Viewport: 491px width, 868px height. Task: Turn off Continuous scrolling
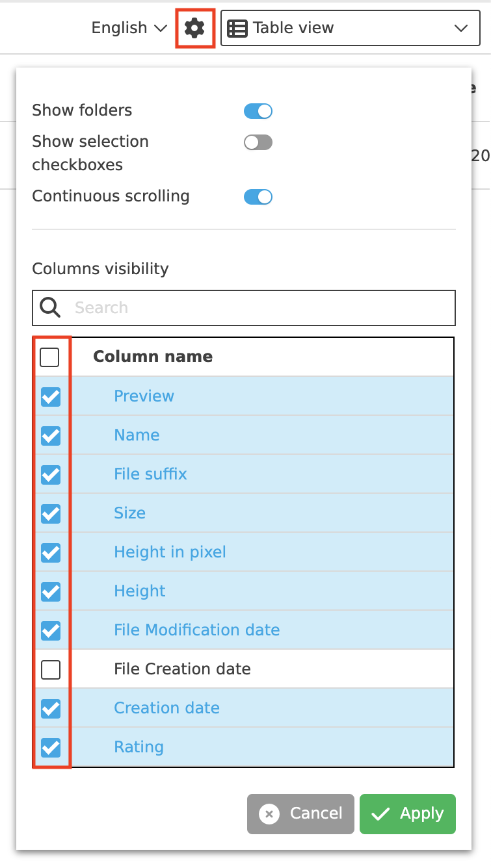[x=258, y=196]
